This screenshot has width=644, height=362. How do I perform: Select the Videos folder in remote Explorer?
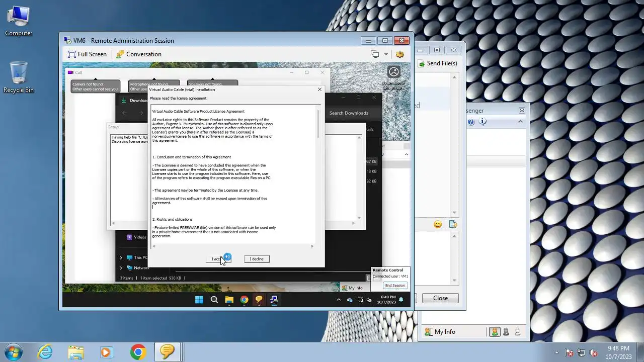point(136,237)
